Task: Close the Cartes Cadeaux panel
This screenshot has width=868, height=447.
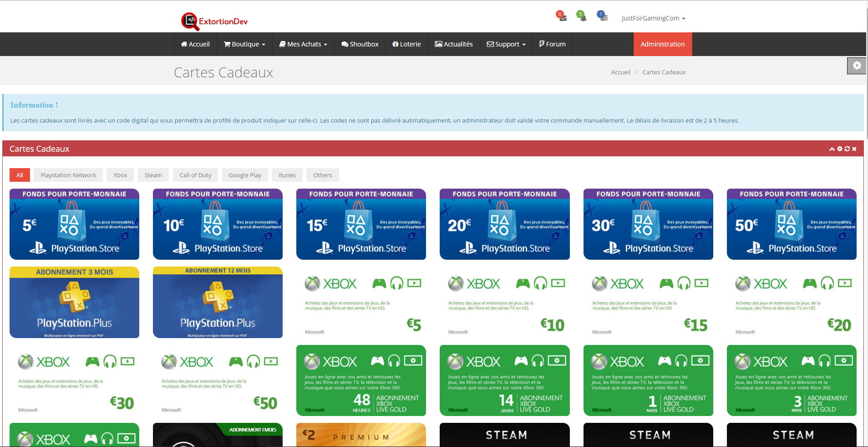Action: click(854, 149)
